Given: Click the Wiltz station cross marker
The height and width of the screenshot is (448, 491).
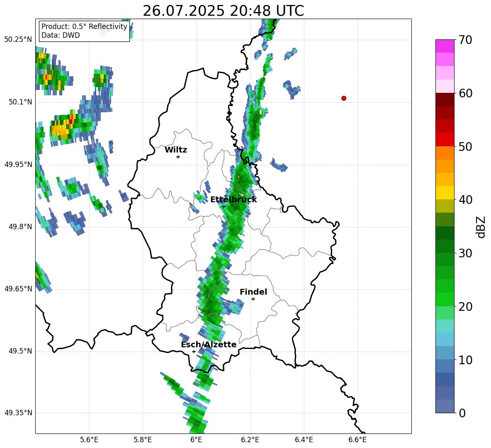Looking at the screenshot, I should pyautogui.click(x=178, y=157).
